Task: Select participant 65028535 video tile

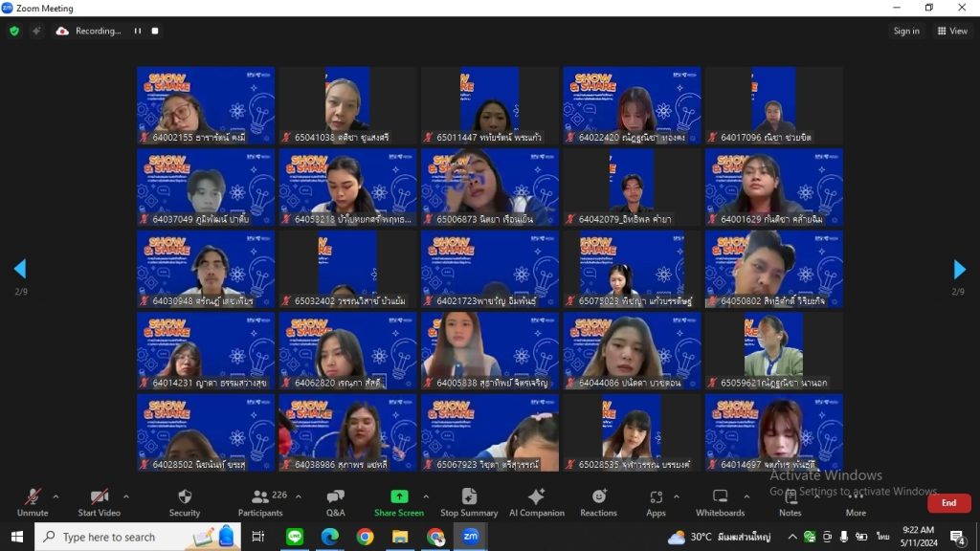Action: pos(632,433)
